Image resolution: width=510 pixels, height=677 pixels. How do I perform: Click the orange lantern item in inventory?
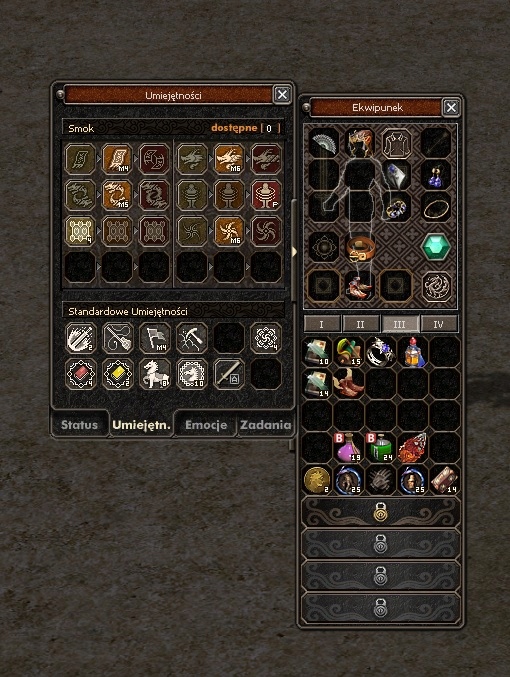(x=413, y=352)
